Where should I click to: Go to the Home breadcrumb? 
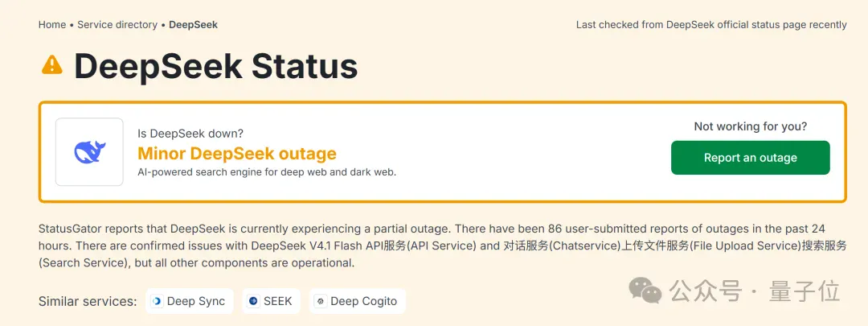click(52, 25)
